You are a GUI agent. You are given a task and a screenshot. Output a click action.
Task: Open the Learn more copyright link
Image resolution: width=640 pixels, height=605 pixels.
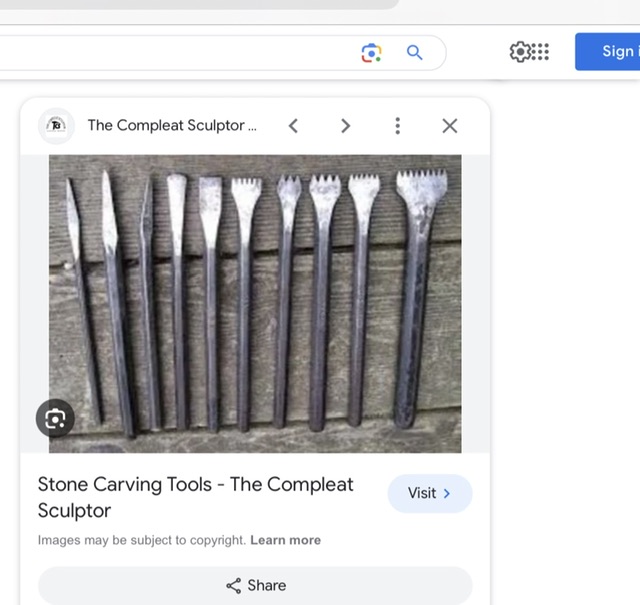pos(285,540)
